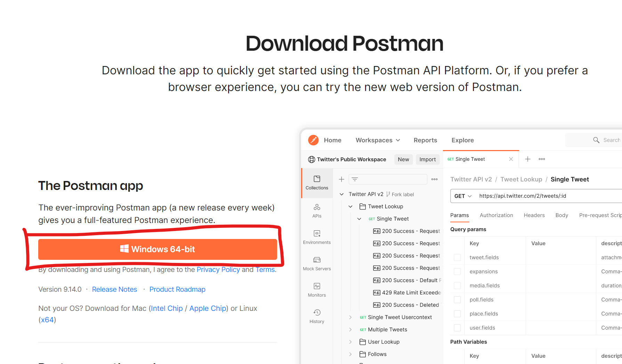Click the Import button
622x364 pixels.
[x=427, y=159]
